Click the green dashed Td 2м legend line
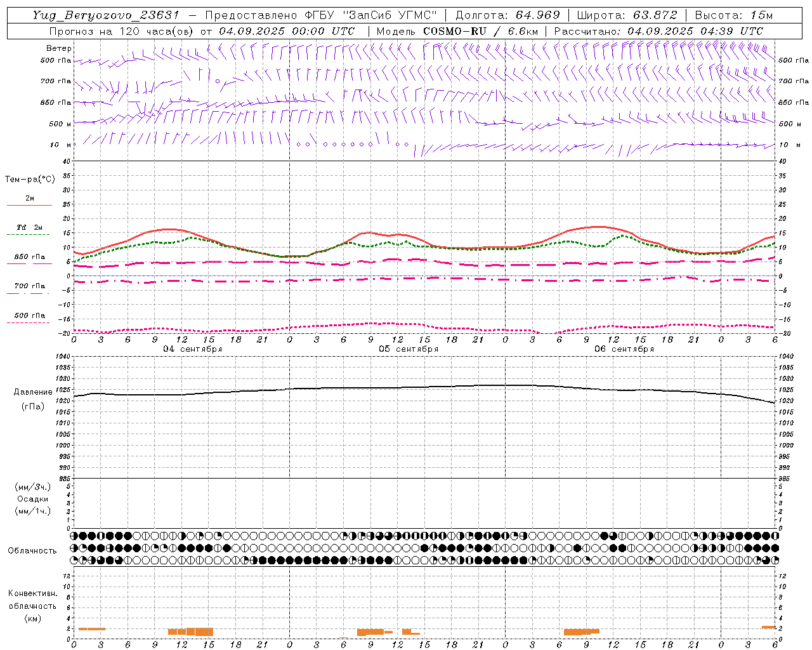The width and height of the screenshot is (812, 650). point(28,234)
